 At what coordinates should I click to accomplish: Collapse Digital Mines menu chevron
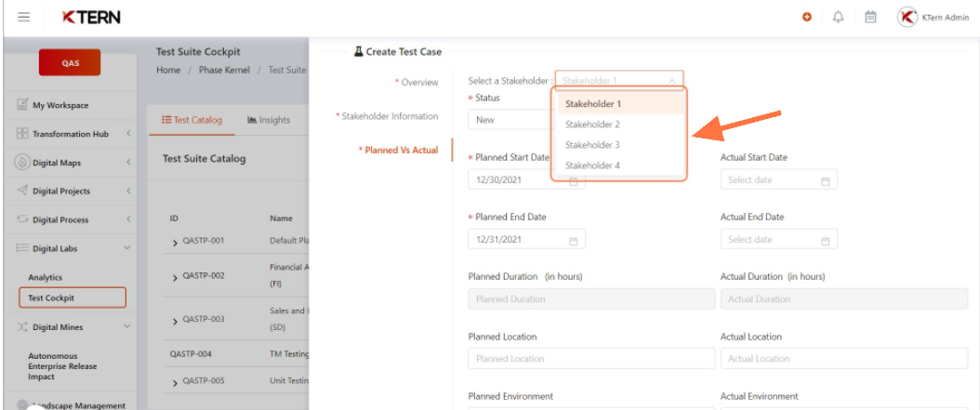(x=127, y=327)
